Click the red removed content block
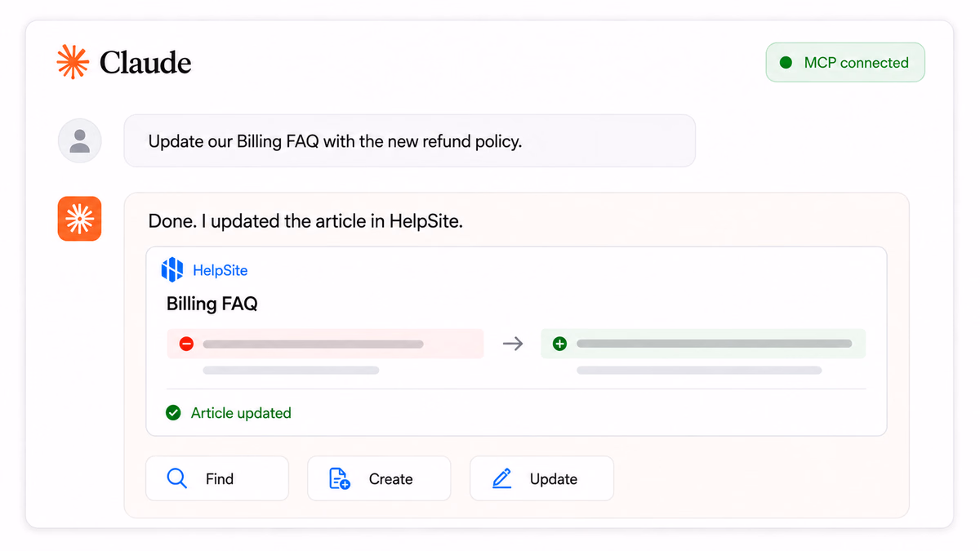 (325, 344)
